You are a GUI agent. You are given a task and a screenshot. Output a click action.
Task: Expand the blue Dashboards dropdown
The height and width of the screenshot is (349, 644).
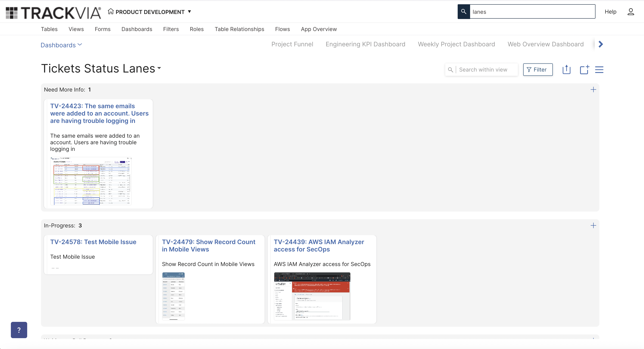tap(61, 45)
